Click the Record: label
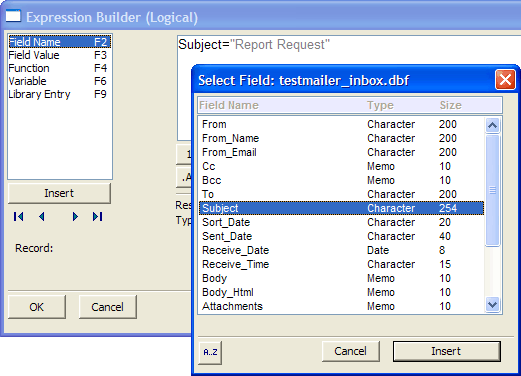This screenshot has height=376, width=521. [x=34, y=248]
